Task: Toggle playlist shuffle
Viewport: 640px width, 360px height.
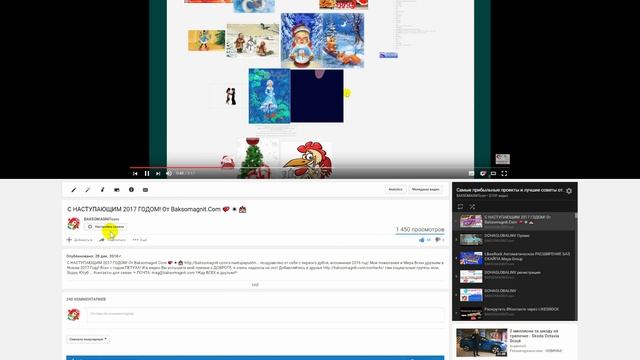Action: click(x=472, y=207)
